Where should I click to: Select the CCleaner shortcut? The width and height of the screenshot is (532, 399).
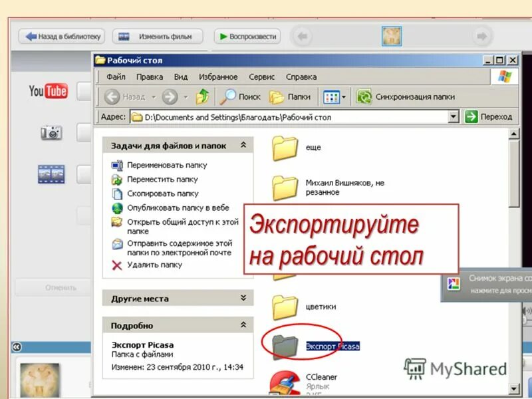click(x=304, y=383)
